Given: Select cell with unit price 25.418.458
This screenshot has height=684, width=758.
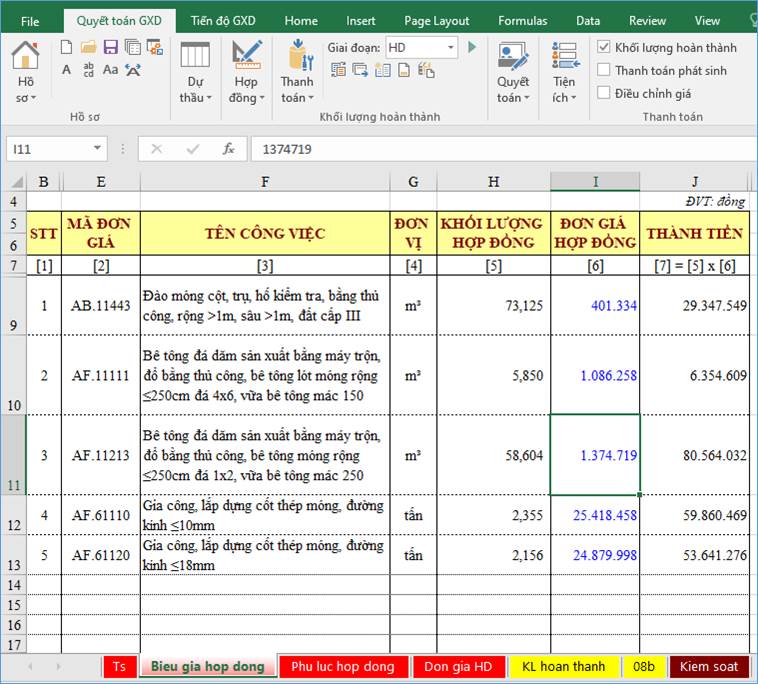Looking at the screenshot, I should [x=595, y=515].
